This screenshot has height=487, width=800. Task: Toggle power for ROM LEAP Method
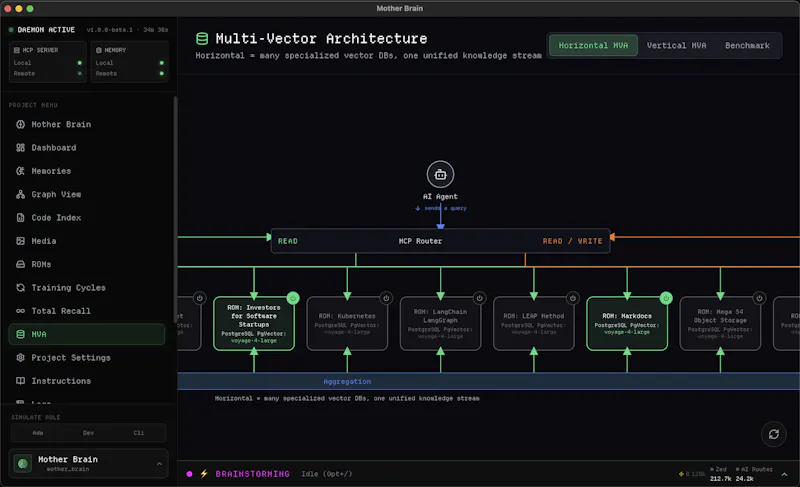click(573, 298)
